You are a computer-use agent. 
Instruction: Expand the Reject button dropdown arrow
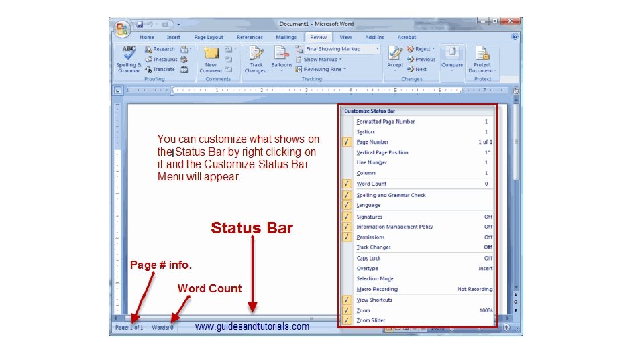(433, 49)
